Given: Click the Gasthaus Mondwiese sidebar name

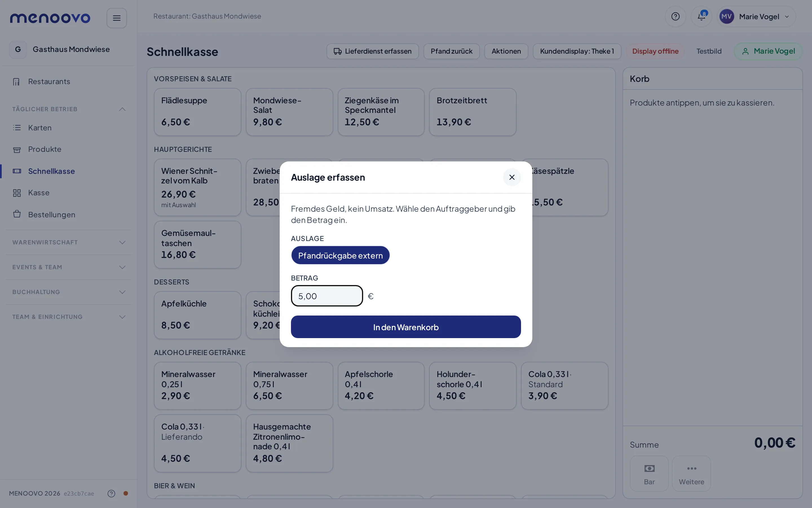Looking at the screenshot, I should click(x=71, y=49).
